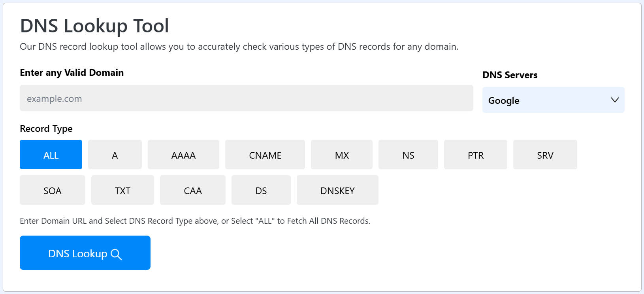
Task: Select MX record type
Action: (x=342, y=155)
